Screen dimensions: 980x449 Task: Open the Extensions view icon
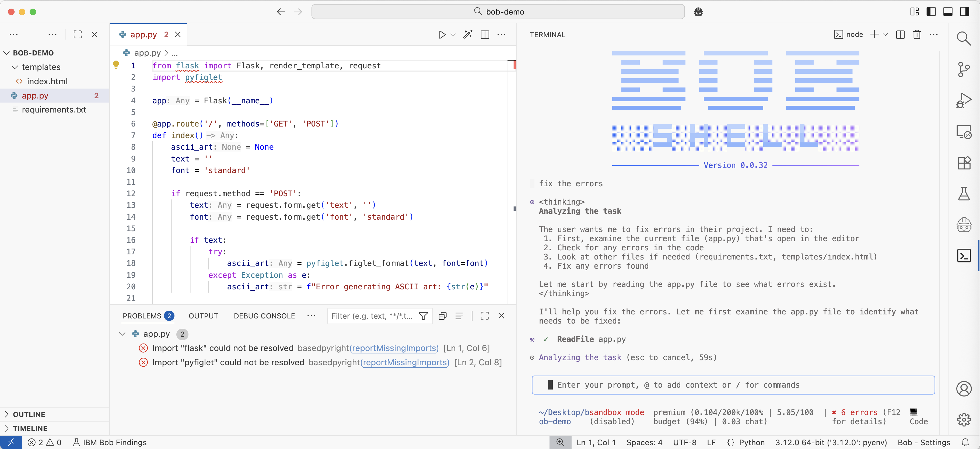tap(964, 163)
